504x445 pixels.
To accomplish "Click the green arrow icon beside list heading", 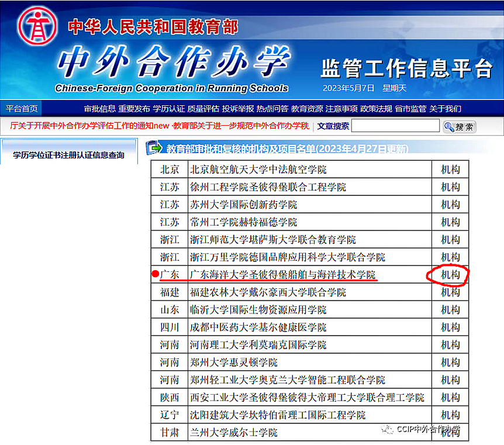I will point(154,147).
